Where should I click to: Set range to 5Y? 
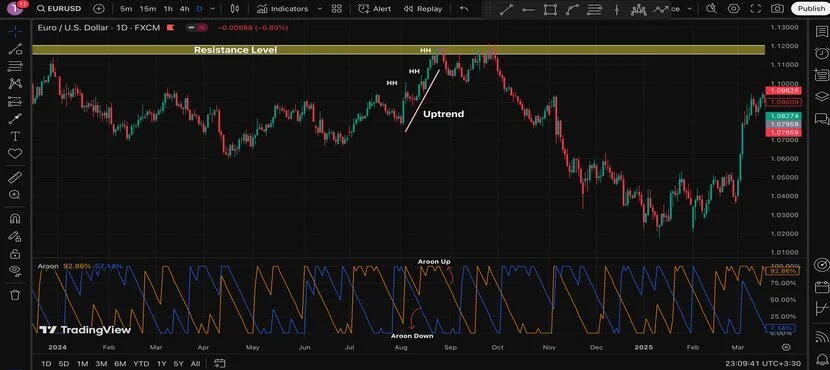point(178,364)
